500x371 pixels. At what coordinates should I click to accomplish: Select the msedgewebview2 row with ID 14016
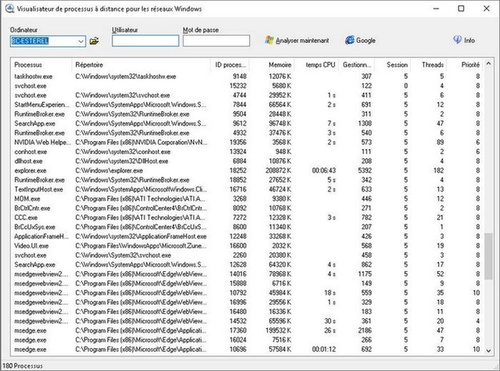click(x=248, y=274)
